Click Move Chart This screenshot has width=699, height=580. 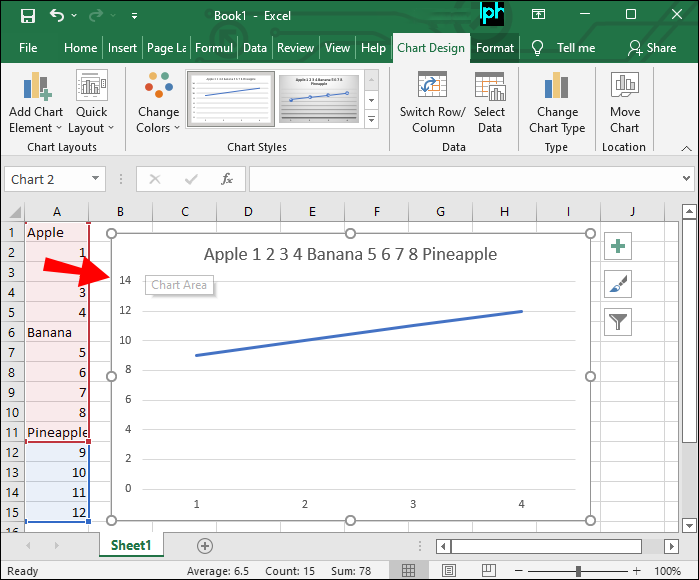tap(625, 103)
